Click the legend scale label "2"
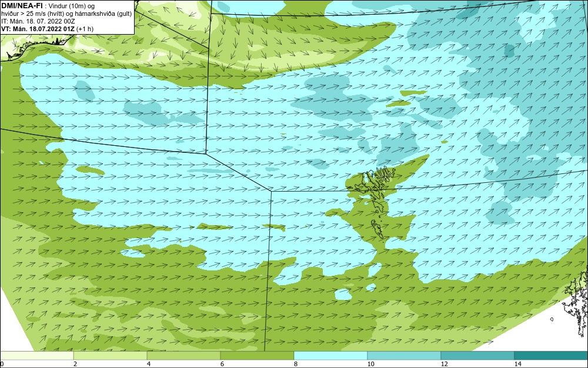This screenshot has height=368, width=588. click(x=75, y=364)
